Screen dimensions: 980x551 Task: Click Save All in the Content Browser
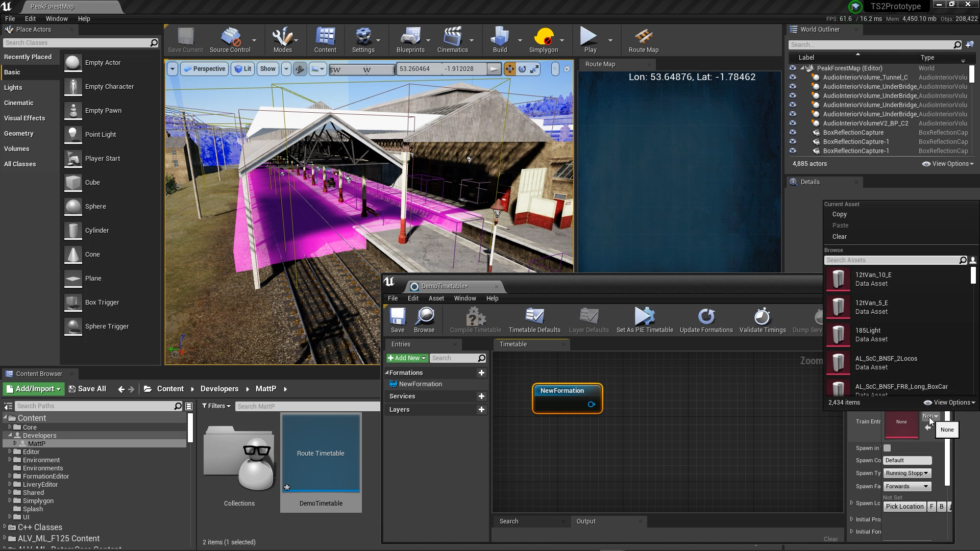coord(87,388)
